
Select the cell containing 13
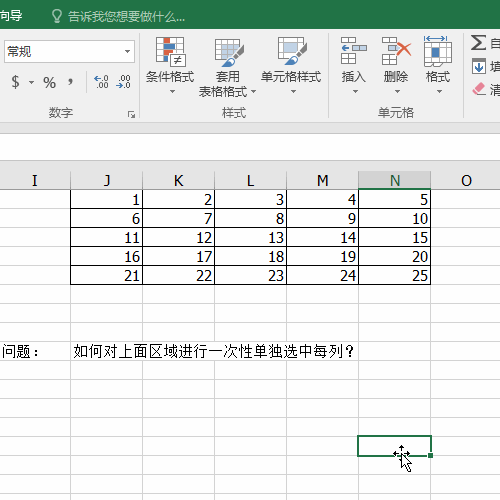pyautogui.click(x=251, y=237)
